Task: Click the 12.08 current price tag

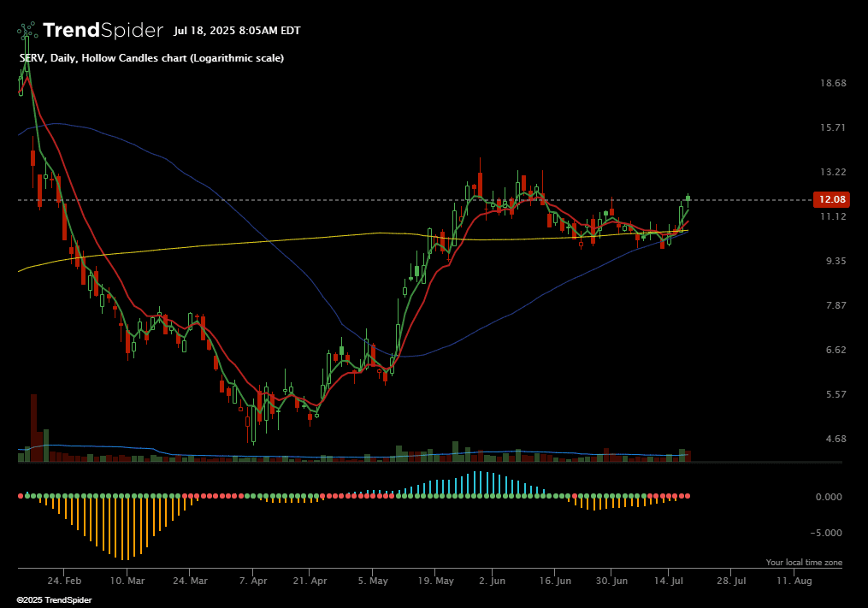Action: [x=832, y=199]
